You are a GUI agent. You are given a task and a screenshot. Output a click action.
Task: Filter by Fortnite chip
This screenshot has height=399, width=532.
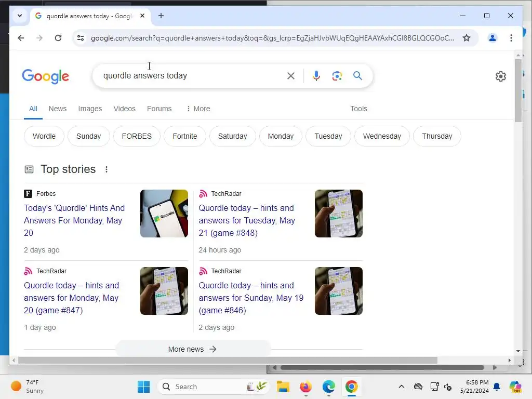click(x=184, y=136)
